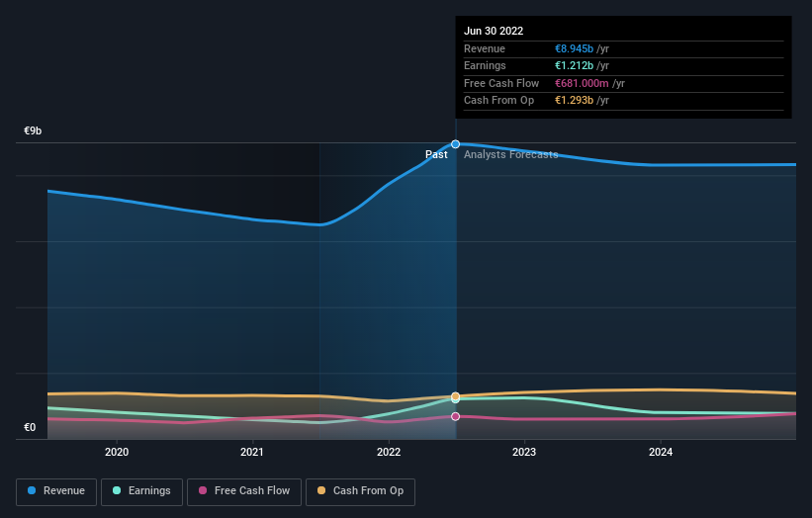Toggle the Cash From Op legend series
The image size is (812, 518).
click(360, 491)
